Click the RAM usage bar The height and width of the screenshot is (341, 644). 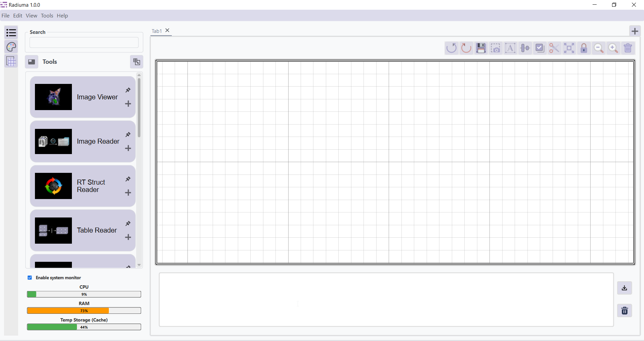click(84, 311)
